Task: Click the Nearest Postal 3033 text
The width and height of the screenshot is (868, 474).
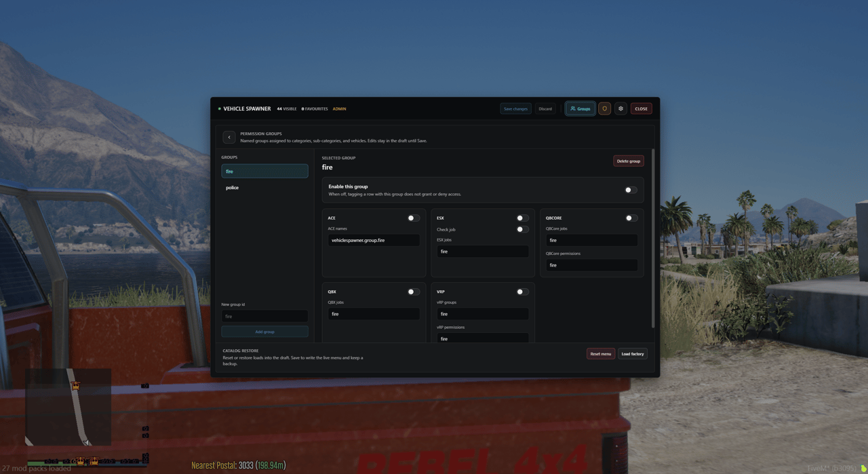Action: point(238,465)
